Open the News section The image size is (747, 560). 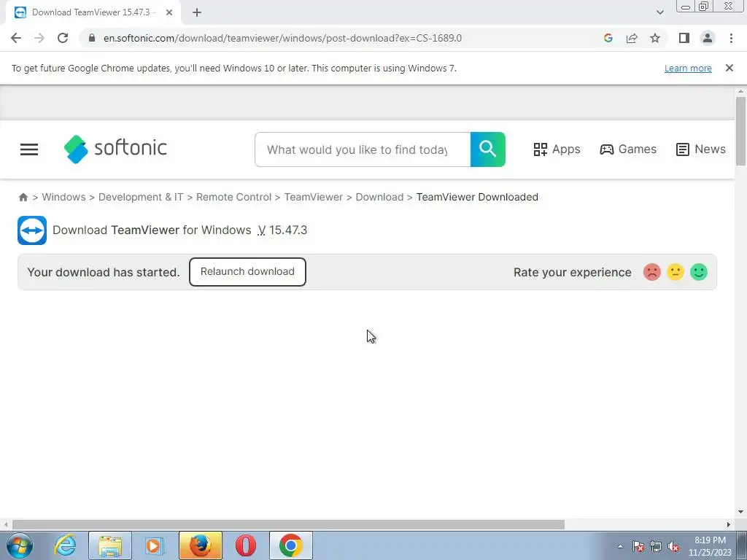click(701, 149)
